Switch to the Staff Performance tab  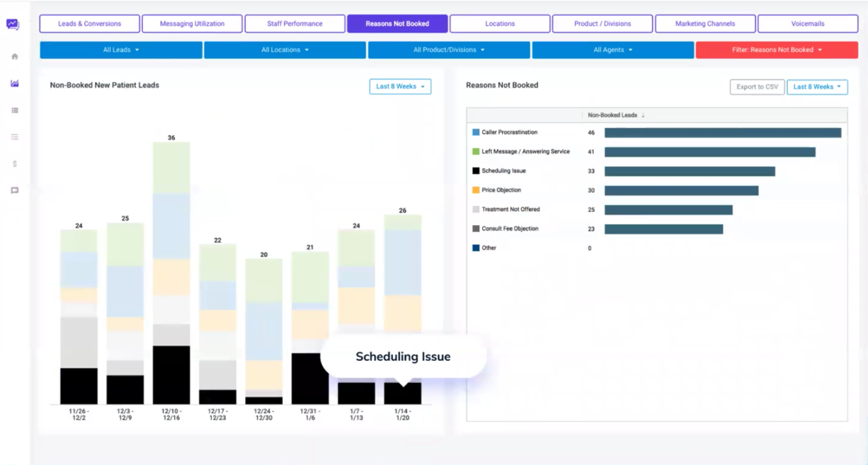click(294, 23)
